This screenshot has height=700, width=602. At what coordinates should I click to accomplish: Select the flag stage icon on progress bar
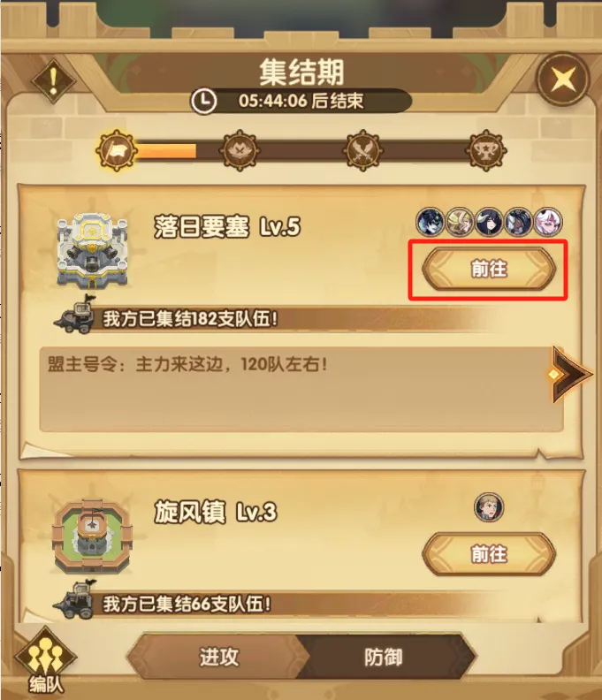116,150
